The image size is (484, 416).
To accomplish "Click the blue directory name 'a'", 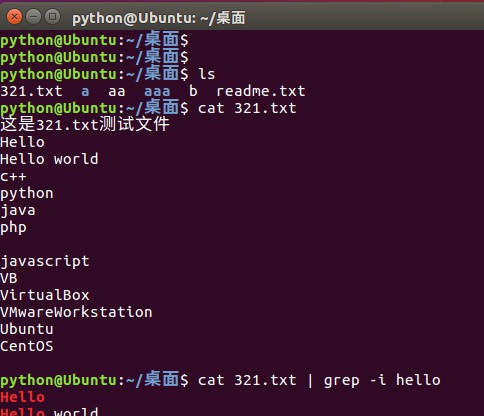I will click(x=85, y=91).
